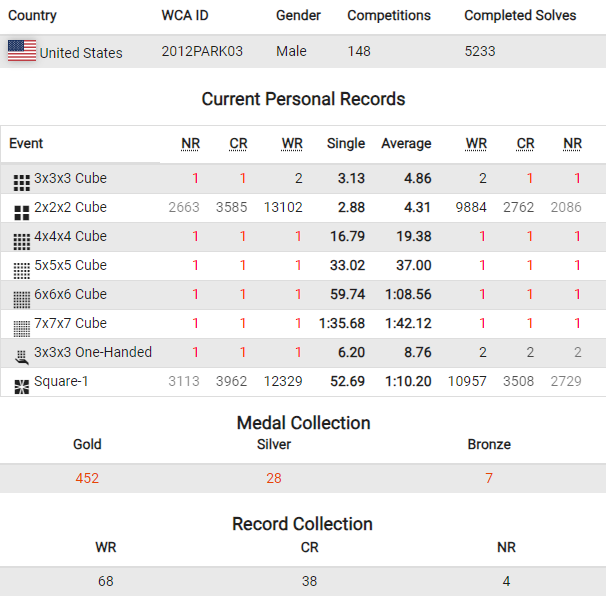The width and height of the screenshot is (606, 596).
Task: Click the bronze medal count 7
Action: 489,478
